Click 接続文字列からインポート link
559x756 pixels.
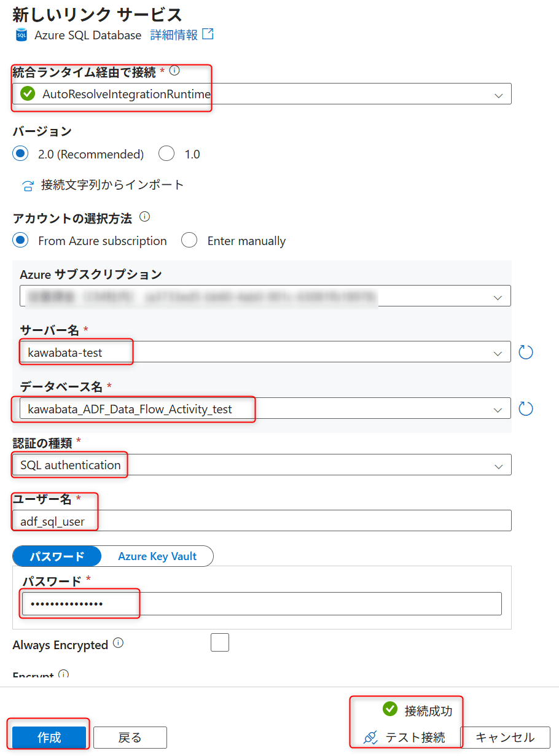[112, 185]
